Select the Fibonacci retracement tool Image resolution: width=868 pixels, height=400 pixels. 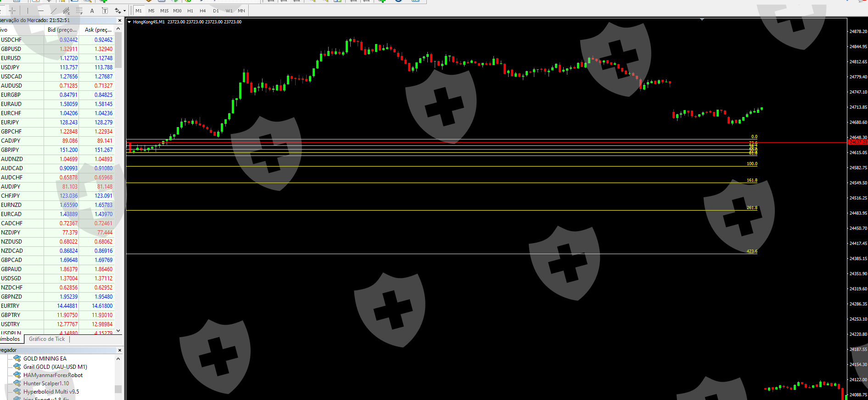coord(79,11)
